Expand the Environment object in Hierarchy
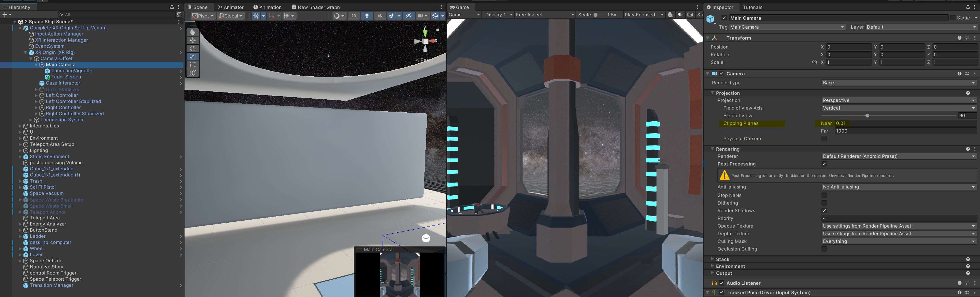980x297 pixels. [20, 138]
